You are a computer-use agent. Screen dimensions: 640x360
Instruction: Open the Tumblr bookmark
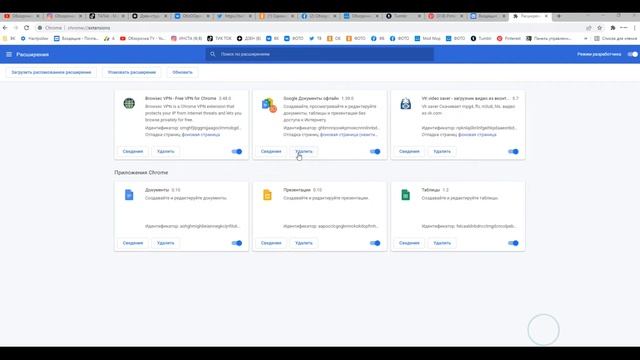[x=481, y=38]
